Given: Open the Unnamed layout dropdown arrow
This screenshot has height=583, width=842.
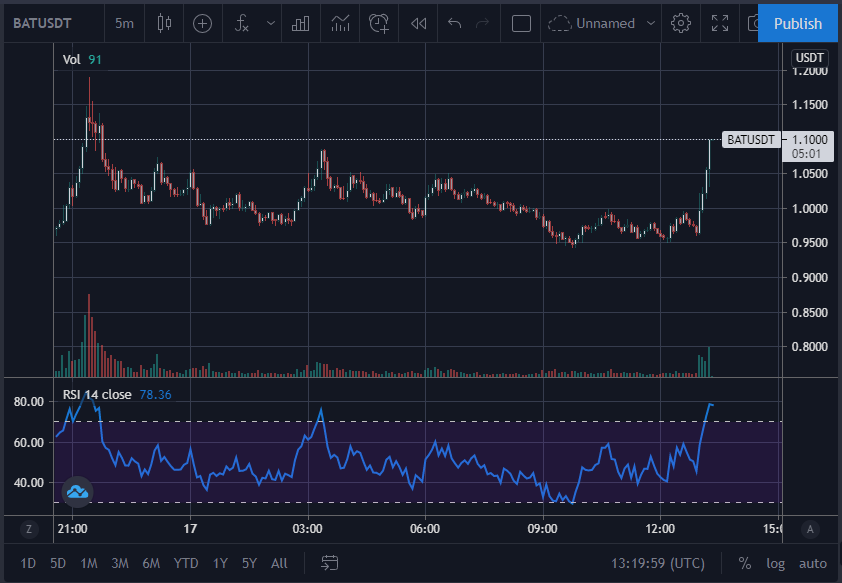Looking at the screenshot, I should 651,23.
